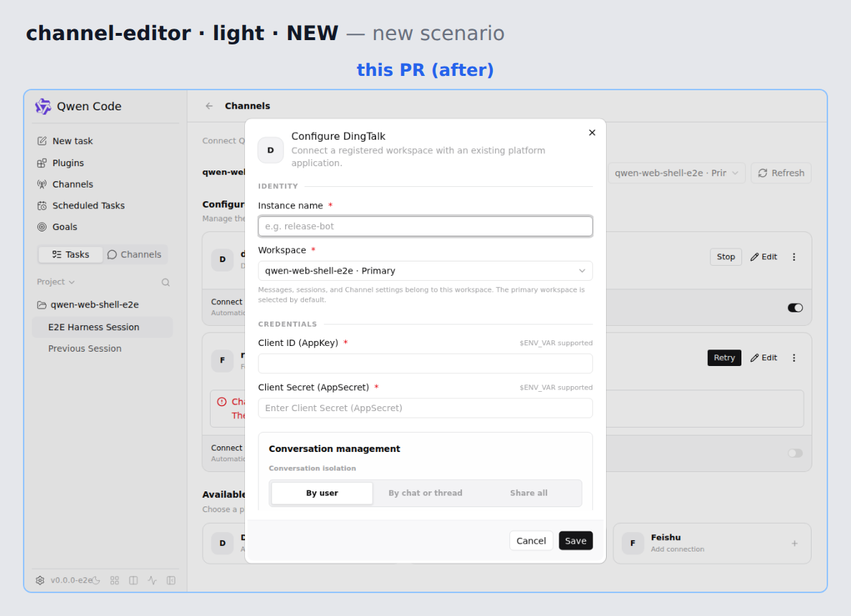Viewport: 851px width, 616px height.
Task: Click Edit next to the Retry button
Action: pyautogui.click(x=764, y=357)
